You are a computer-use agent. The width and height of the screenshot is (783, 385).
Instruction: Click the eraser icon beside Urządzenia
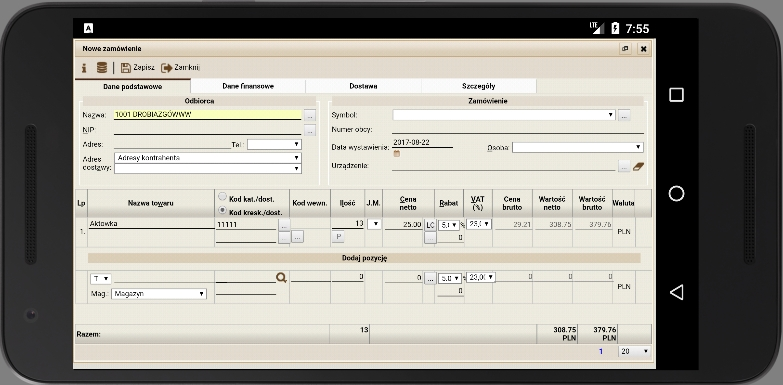click(x=638, y=166)
